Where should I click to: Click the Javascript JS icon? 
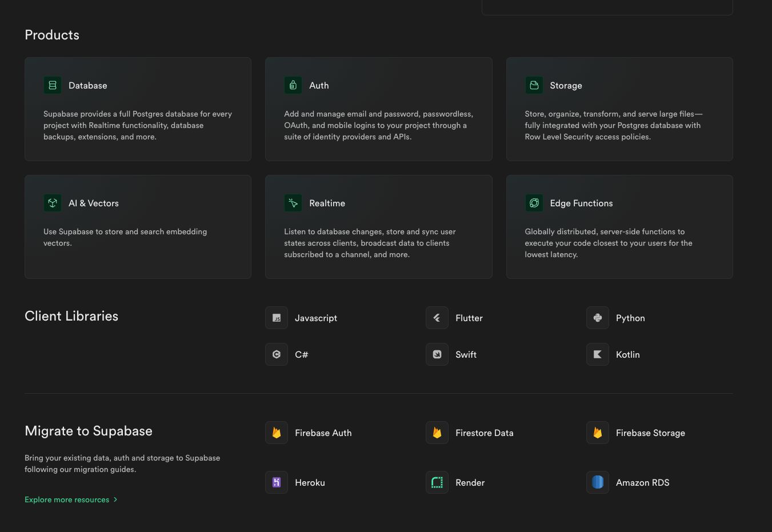277,318
